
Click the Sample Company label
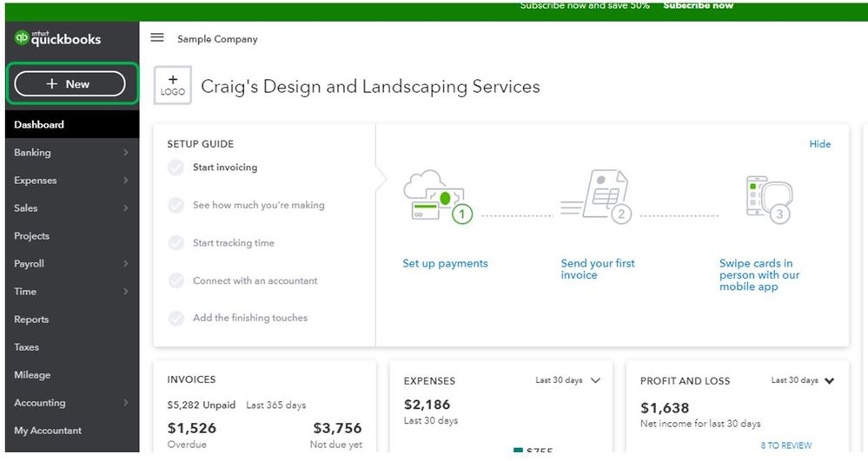[x=217, y=39]
